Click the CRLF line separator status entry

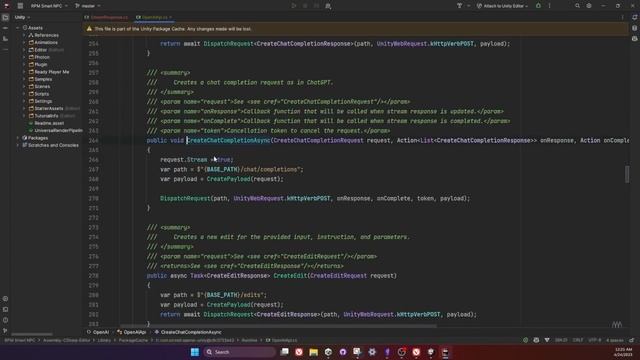click(x=578, y=340)
